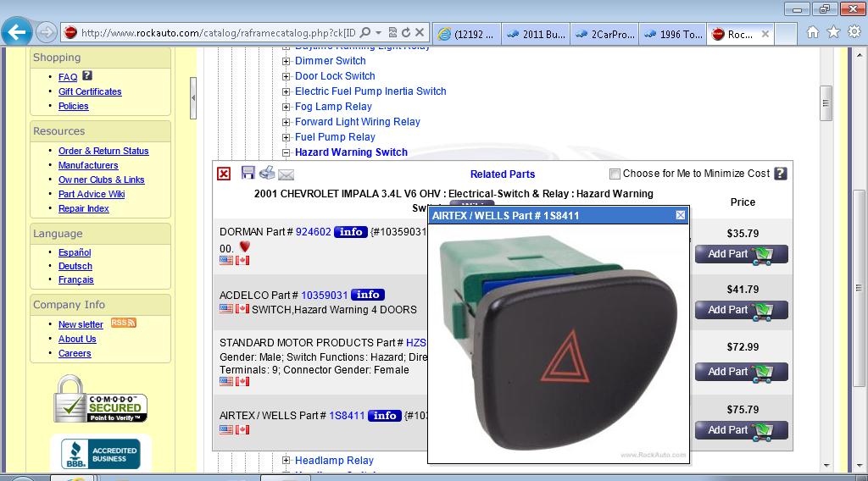868x481 pixels.
Task: Close the Airtex part image popup
Action: tap(681, 215)
